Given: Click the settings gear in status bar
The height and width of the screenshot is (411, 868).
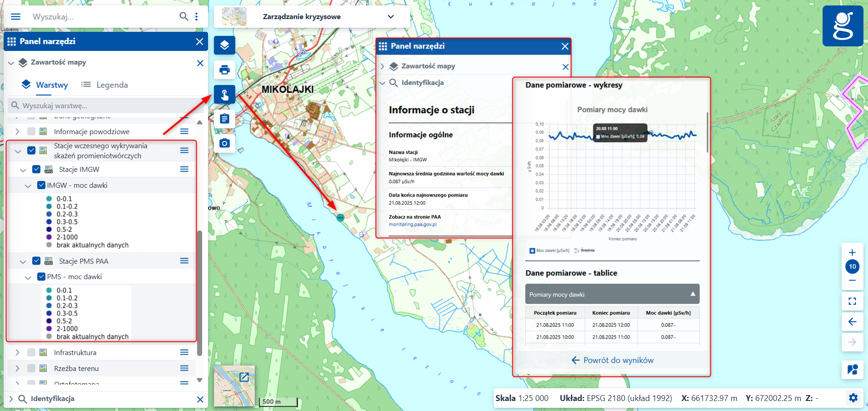Looking at the screenshot, I should pyautogui.click(x=853, y=398).
